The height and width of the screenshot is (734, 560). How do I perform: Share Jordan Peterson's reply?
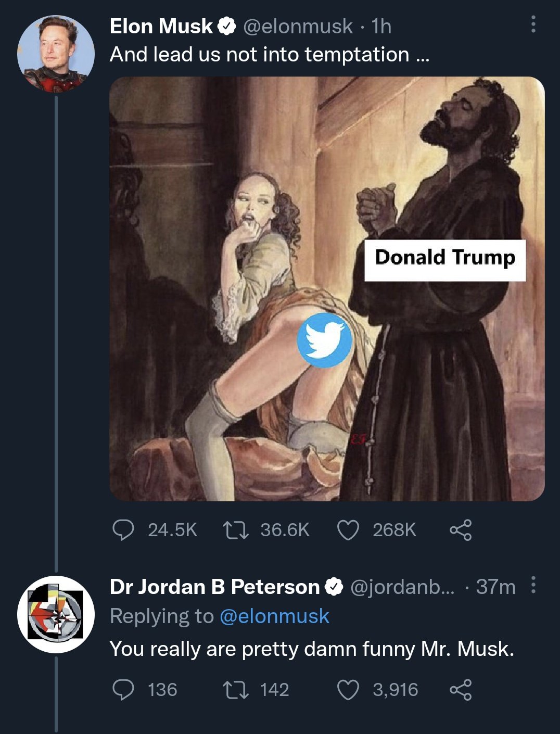tap(461, 690)
